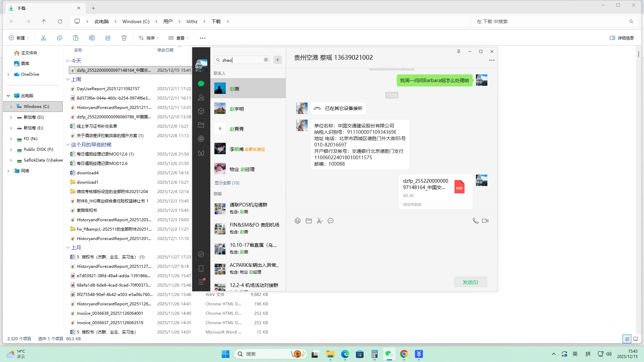Image resolution: width=644 pixels, height=362 pixels.
Task: Click the screenshot scissors icon in chat
Action: (320, 221)
